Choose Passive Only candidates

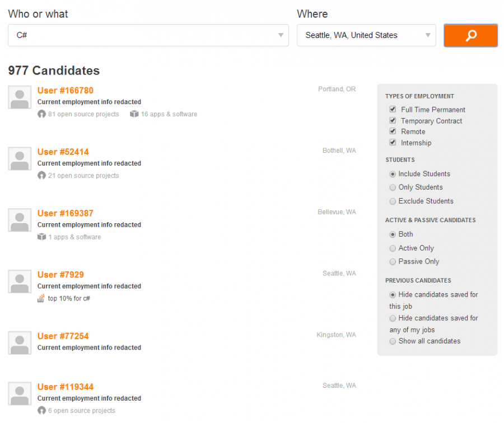point(393,261)
